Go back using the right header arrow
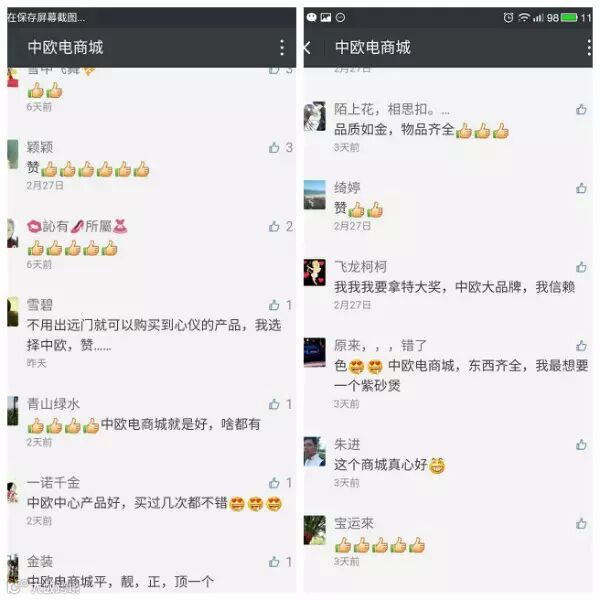Image resolution: width=600 pixels, height=600 pixels. tap(307, 47)
